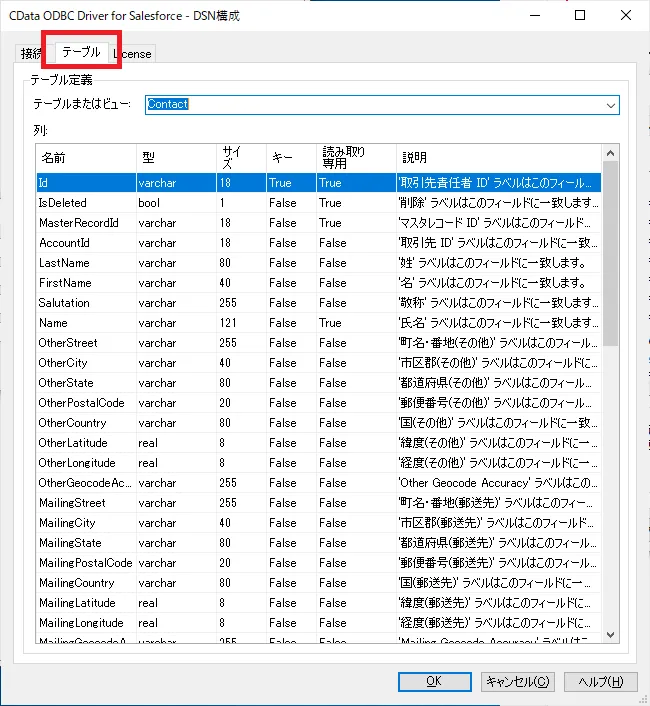Switch to the License tab
Screen dimensions: 650x706
(134, 54)
